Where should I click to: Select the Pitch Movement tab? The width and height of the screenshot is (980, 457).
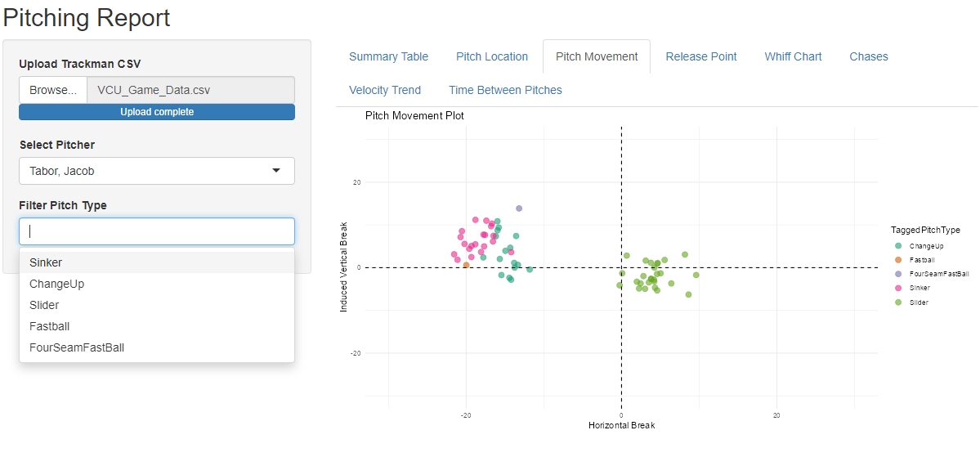596,56
